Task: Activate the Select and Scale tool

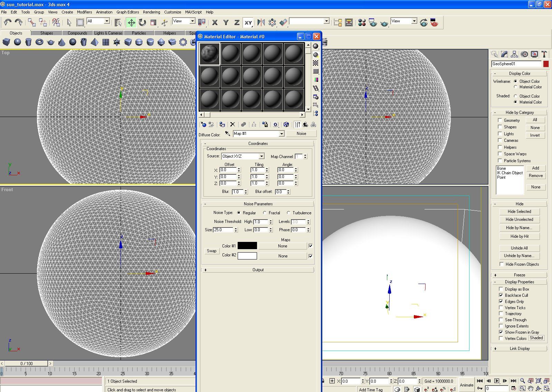Action: (x=153, y=22)
